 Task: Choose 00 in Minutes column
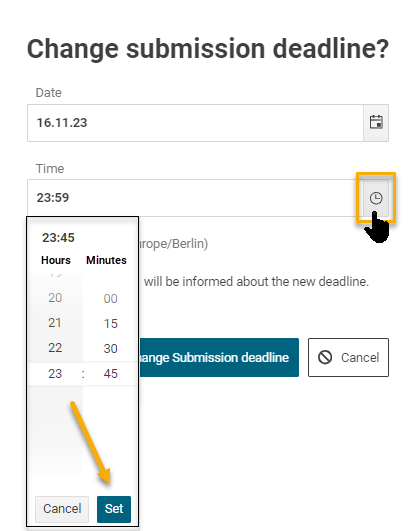coord(110,299)
